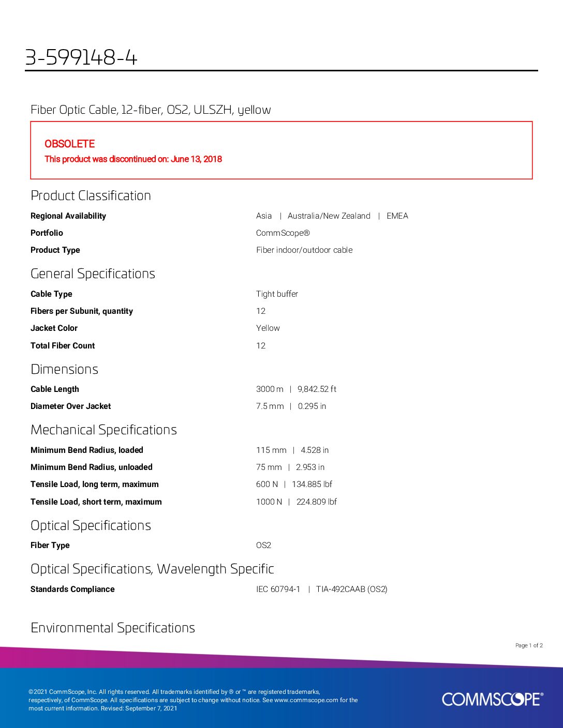Image resolution: width=563 pixels, height=728 pixels.
Task: Click the Cable Length value 3000 m
Action: 270,389
